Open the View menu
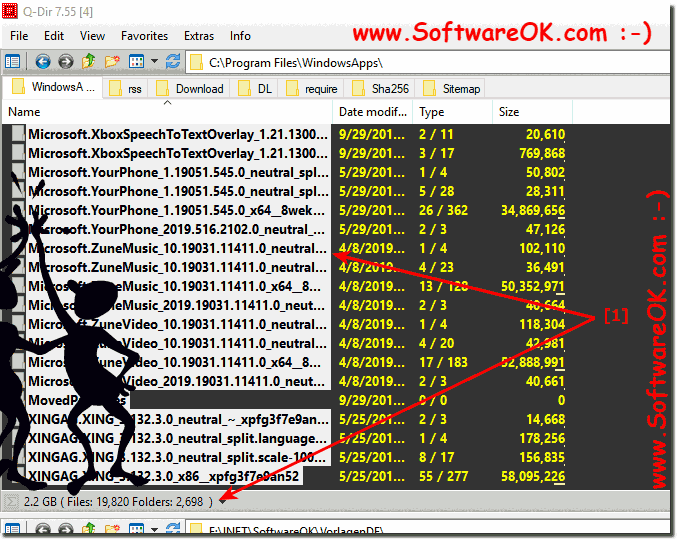Screen dimensions: 677x540 (92, 36)
